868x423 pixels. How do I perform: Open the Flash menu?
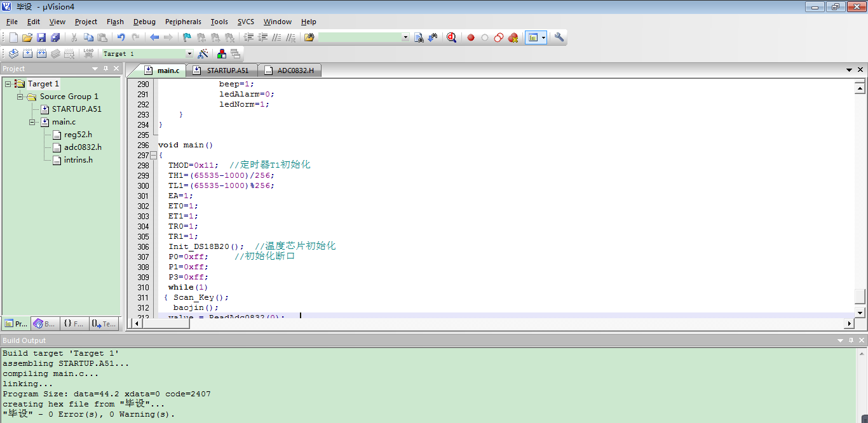(115, 22)
